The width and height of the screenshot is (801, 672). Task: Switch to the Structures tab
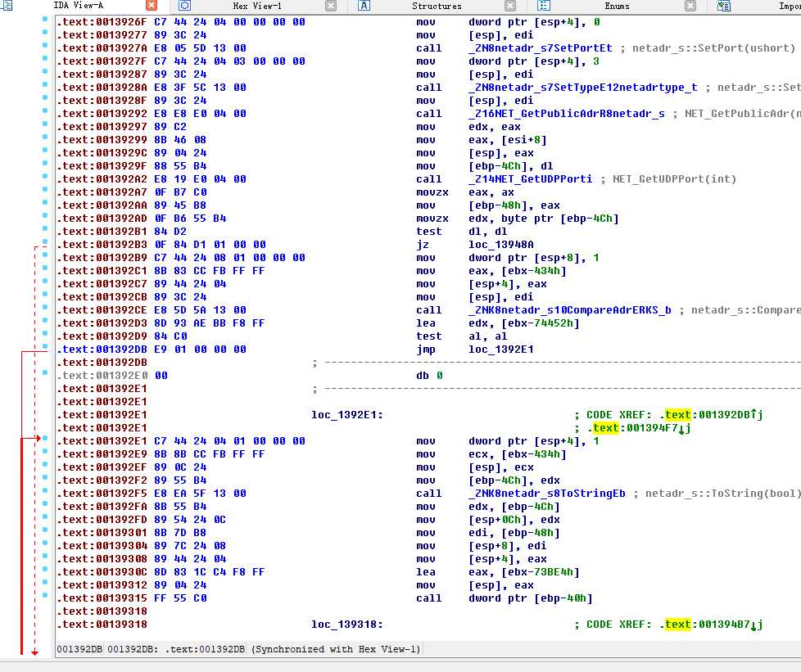pos(437,6)
